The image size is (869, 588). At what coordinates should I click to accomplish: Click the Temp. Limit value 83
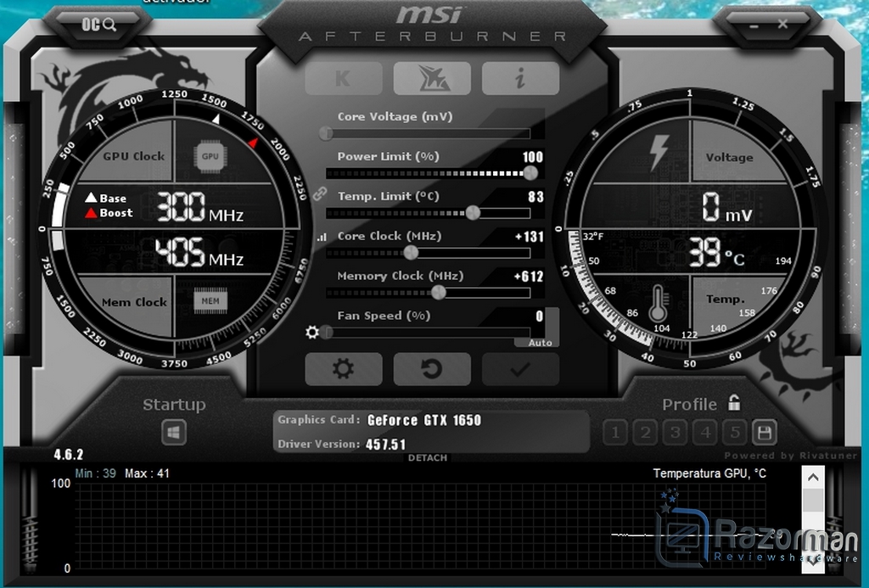point(535,197)
